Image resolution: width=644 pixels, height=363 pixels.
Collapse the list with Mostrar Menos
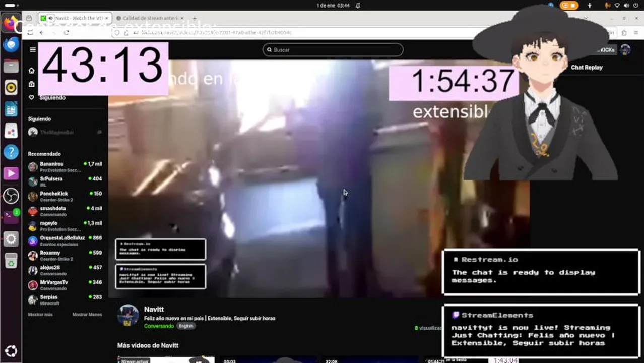click(87, 314)
